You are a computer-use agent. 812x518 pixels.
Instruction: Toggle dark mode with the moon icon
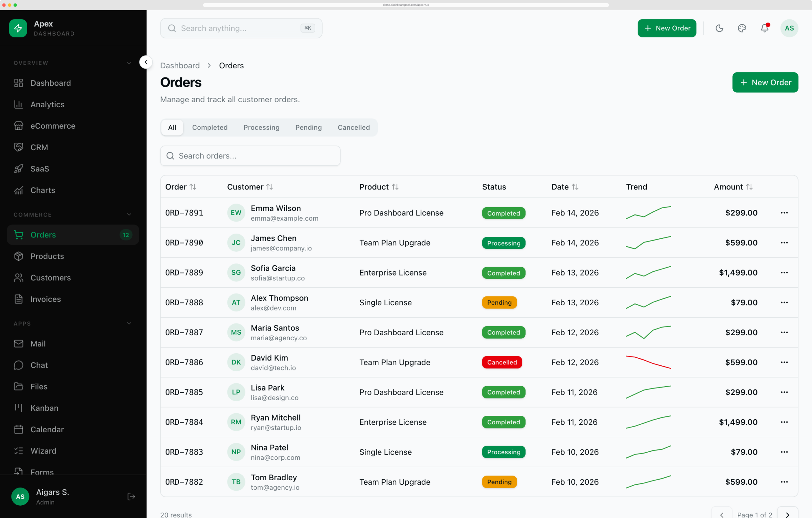pos(719,28)
